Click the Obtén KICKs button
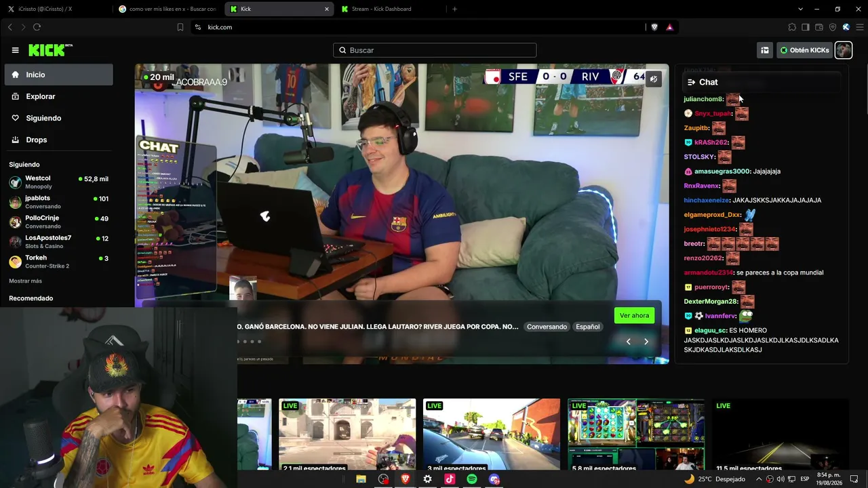This screenshot has width=868, height=488. 804,50
